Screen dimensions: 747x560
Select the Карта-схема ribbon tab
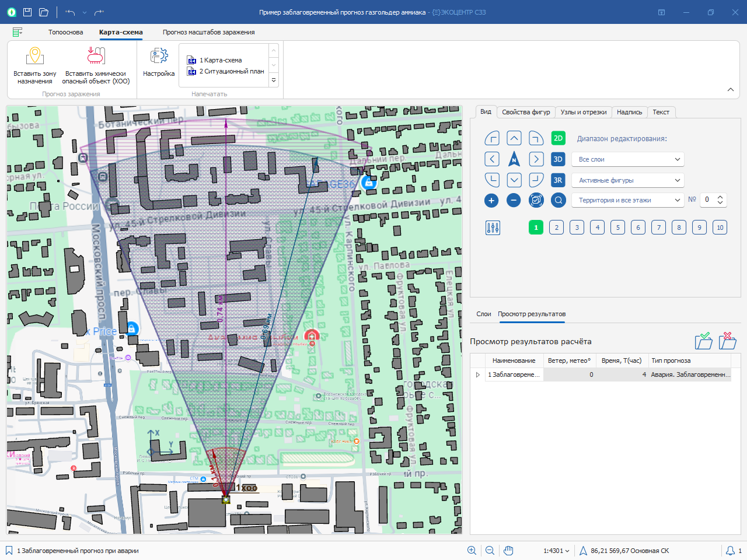pyautogui.click(x=121, y=32)
